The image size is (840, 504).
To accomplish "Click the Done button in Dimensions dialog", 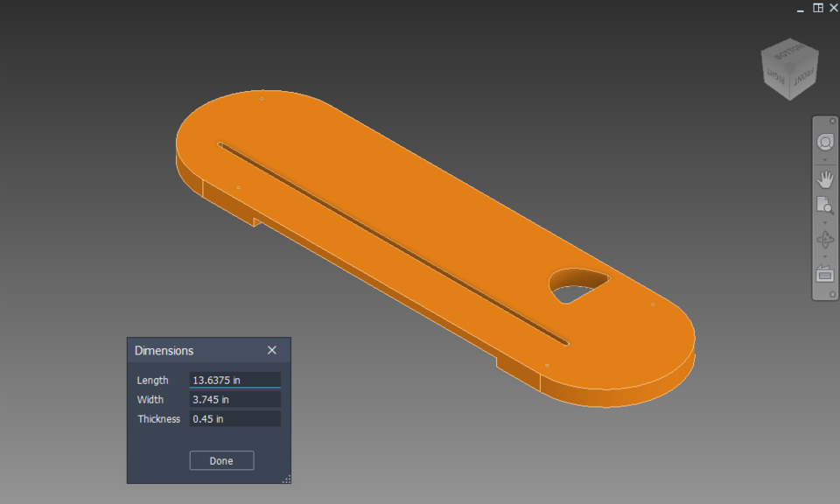I will tap(221, 460).
